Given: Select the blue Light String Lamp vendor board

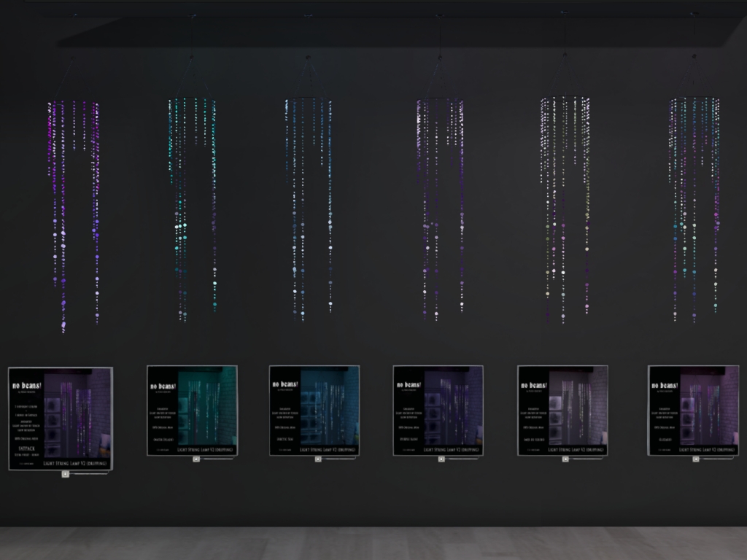Looking at the screenshot, I should point(314,410).
